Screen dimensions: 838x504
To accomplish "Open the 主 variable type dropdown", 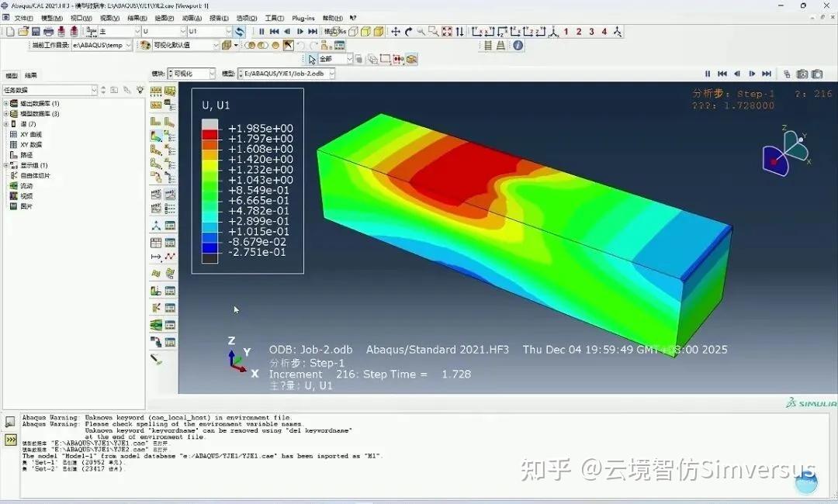I will coord(137,32).
